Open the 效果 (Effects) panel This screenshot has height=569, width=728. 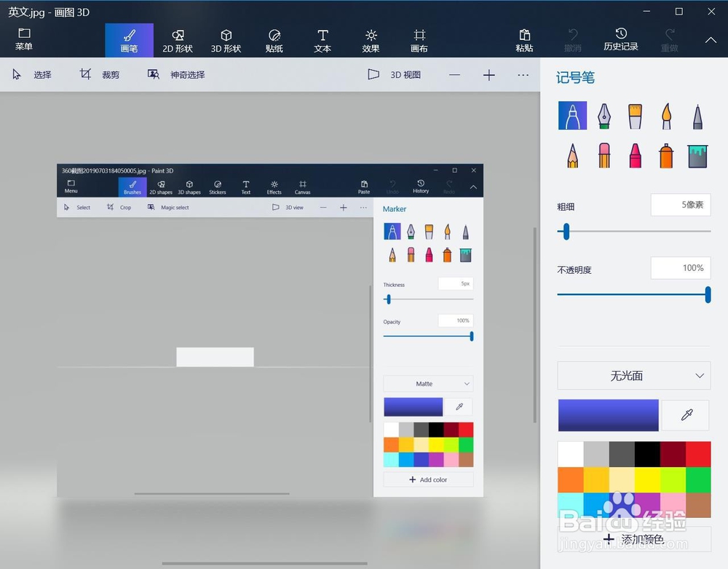click(371, 40)
